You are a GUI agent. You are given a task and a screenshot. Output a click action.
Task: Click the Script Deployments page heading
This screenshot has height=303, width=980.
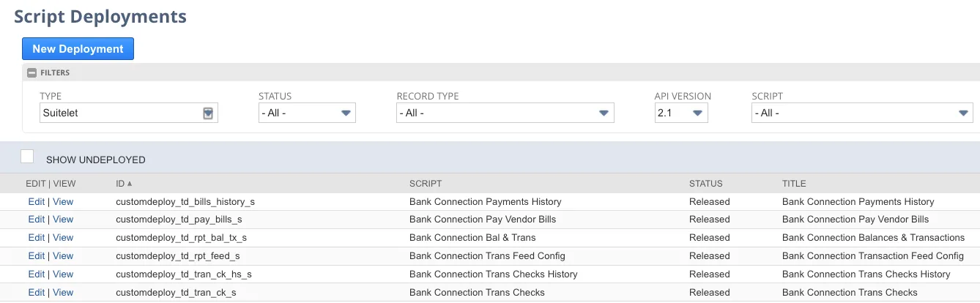100,16
